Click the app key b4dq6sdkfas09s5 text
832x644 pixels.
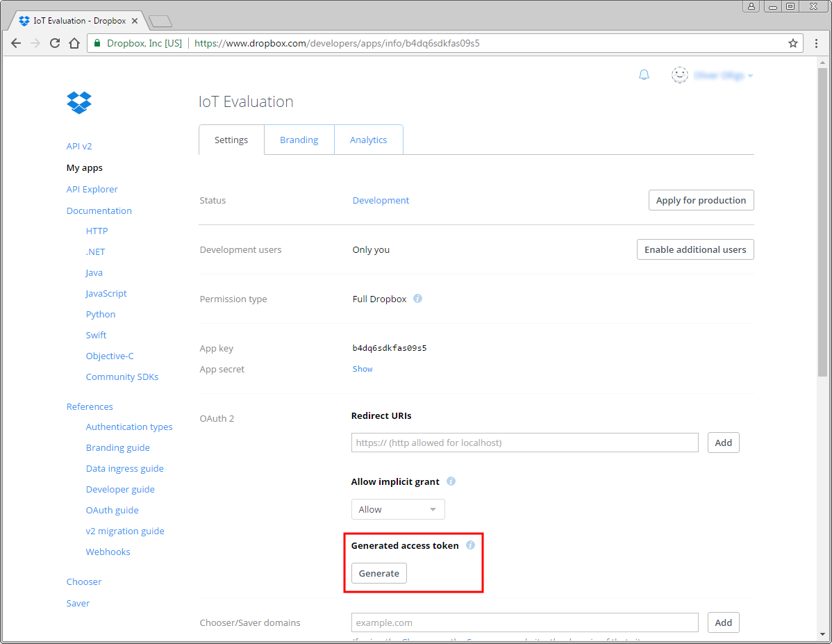[390, 348]
